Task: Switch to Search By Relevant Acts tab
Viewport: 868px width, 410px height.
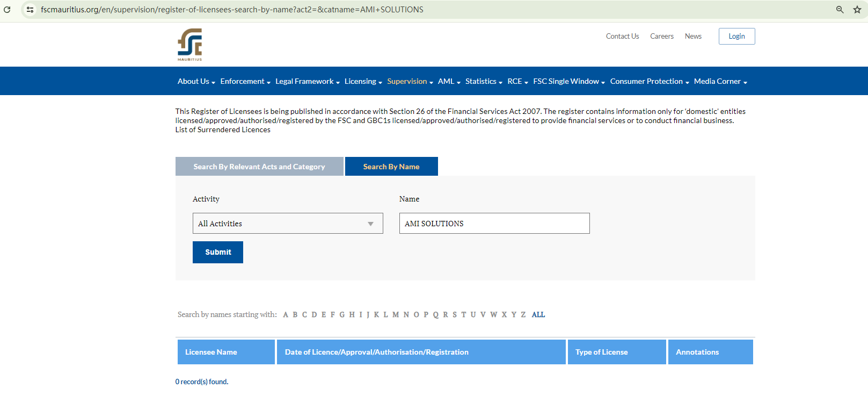Action: [259, 167]
